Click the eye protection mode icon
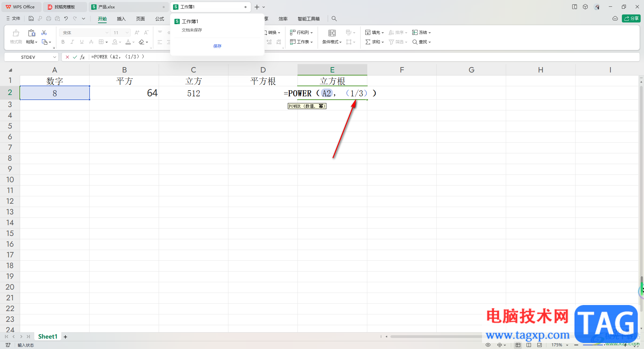The height and width of the screenshot is (349, 644). pyautogui.click(x=488, y=345)
